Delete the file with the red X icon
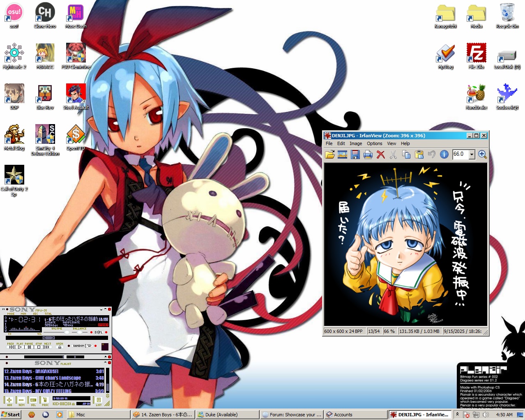Image resolution: width=525 pixels, height=420 pixels. coord(381,154)
